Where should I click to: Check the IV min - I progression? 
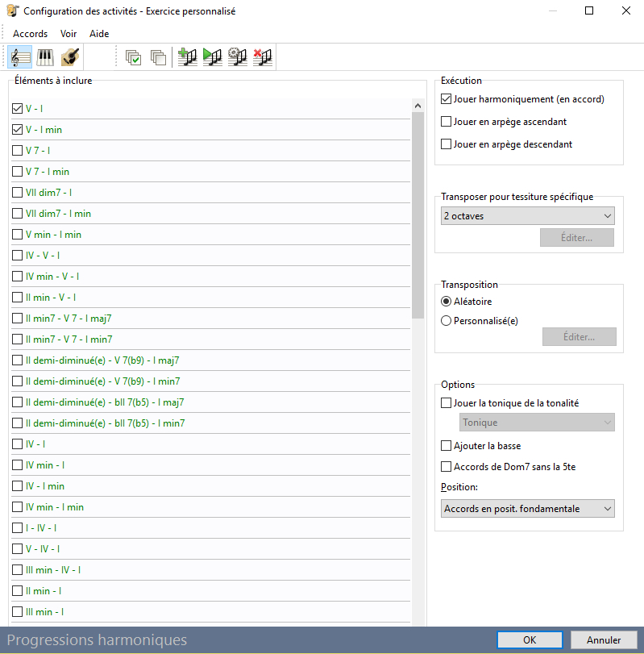point(17,465)
